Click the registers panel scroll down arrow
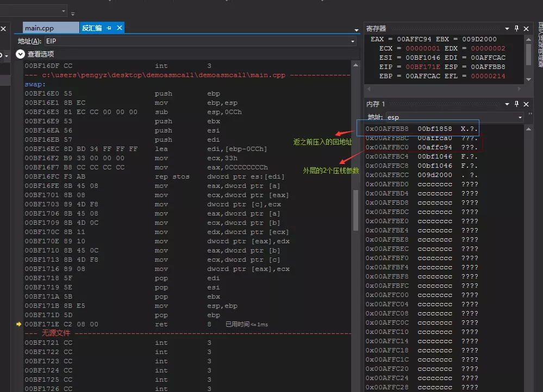 [x=528, y=79]
